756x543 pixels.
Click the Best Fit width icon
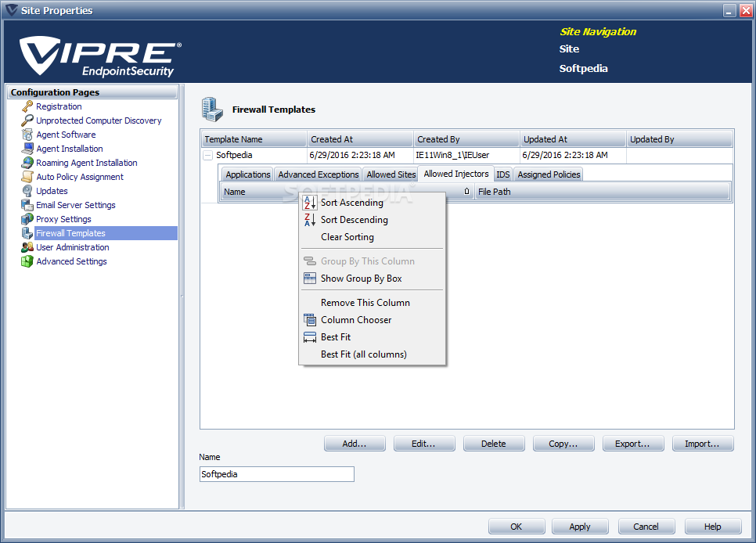310,337
